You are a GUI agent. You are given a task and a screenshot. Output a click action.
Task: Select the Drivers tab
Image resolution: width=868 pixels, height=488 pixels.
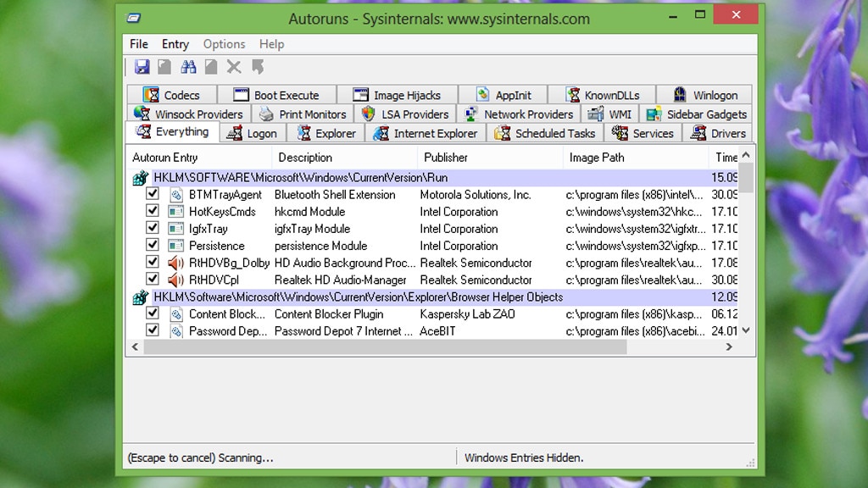pos(717,133)
